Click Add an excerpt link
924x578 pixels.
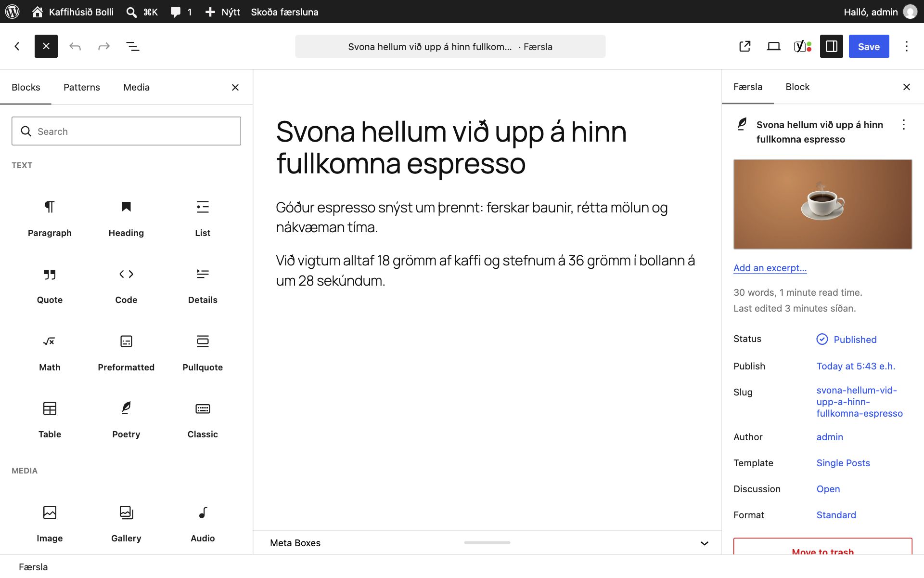coord(770,268)
